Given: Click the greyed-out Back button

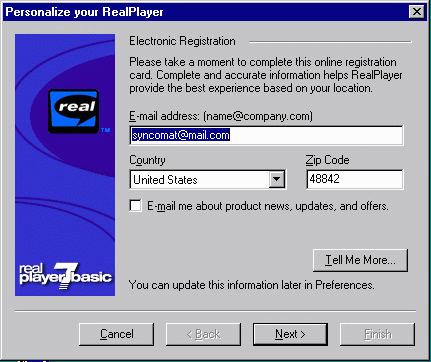Looking at the screenshot, I should tap(203, 334).
